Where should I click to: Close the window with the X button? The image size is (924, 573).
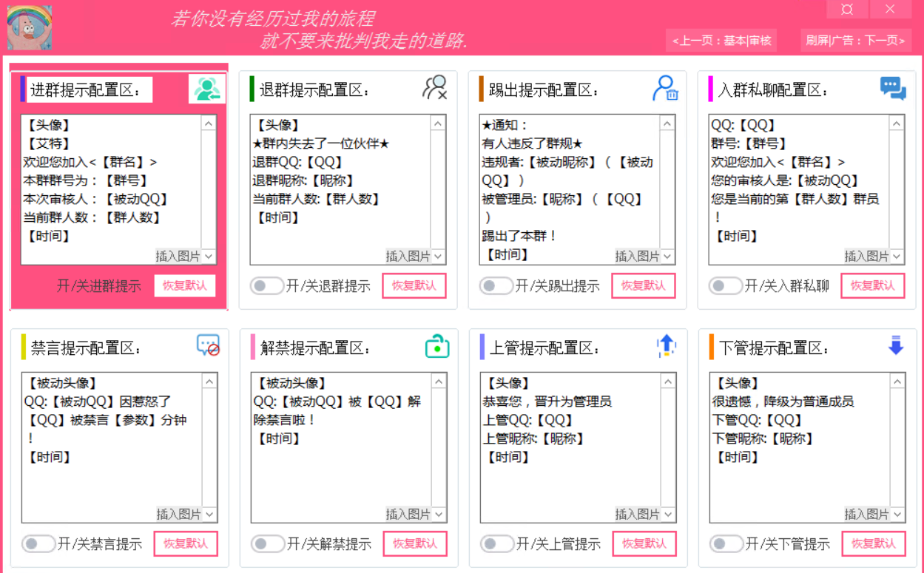(890, 9)
